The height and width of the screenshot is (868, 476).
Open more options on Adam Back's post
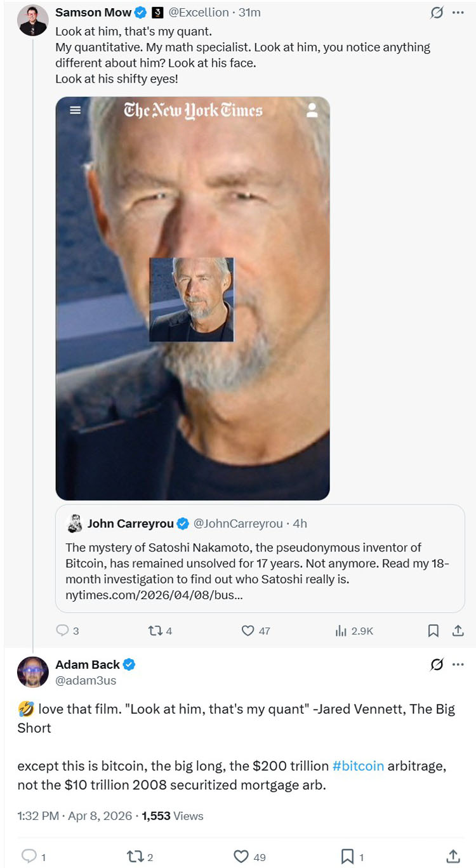[x=458, y=665]
